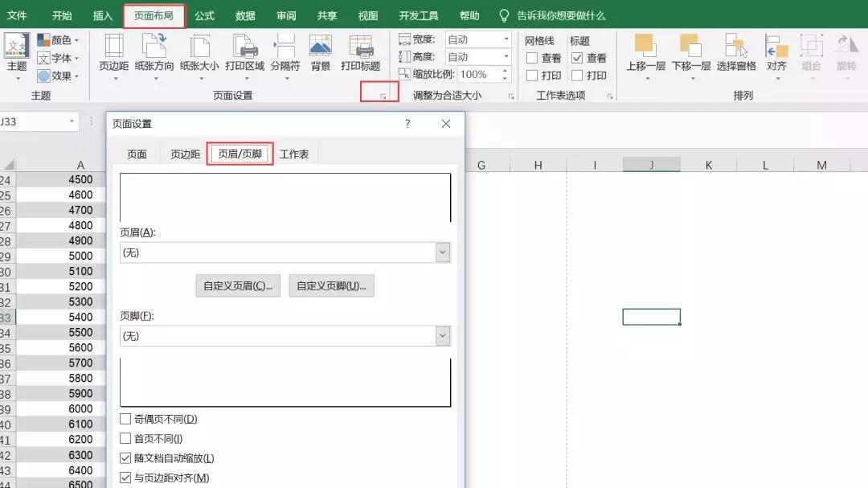Click the 自定义页脚 button

click(332, 285)
